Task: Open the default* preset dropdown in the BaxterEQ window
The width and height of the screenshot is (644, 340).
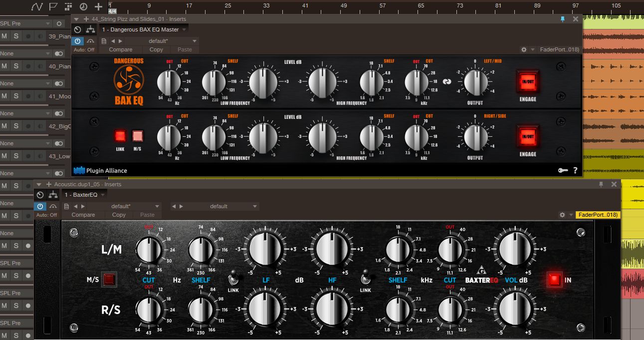Action: click(x=123, y=206)
